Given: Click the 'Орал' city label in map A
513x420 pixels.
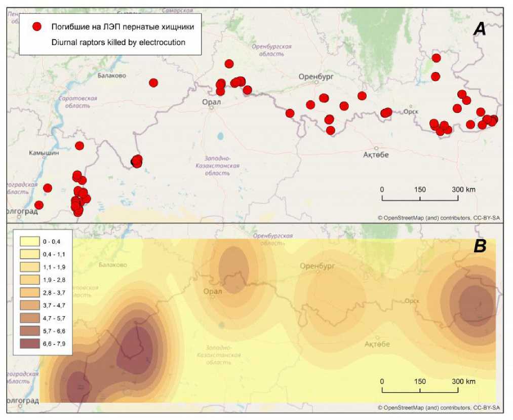Looking at the screenshot, I should [x=211, y=102].
